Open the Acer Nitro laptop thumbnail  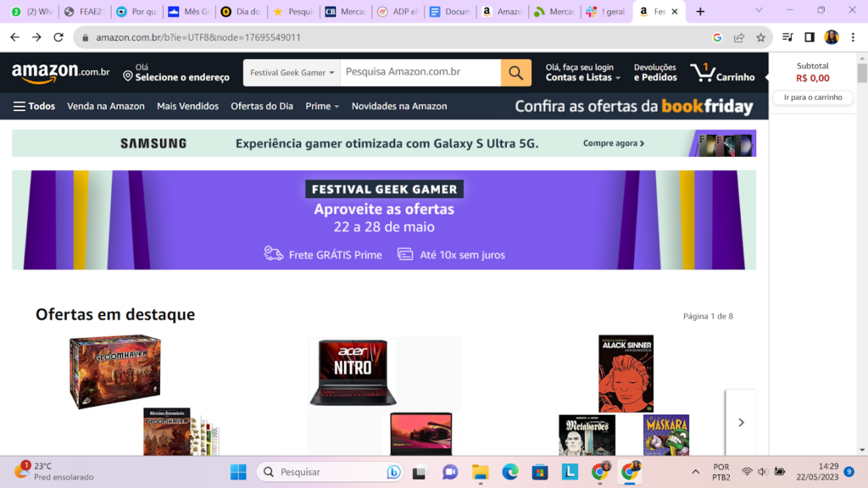(353, 373)
